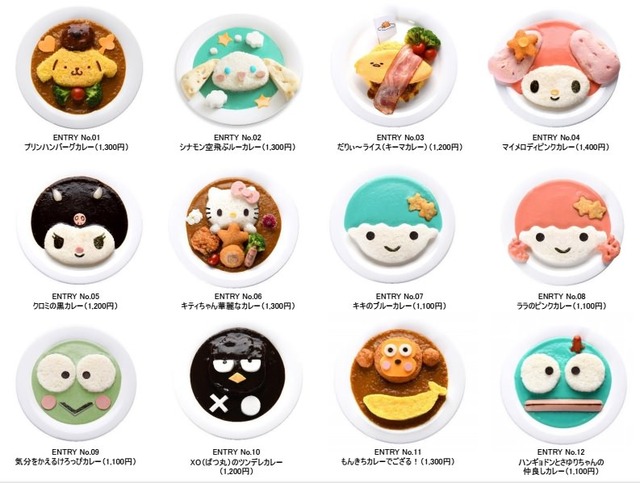
Task: Click the ENTRY No.07 Kiki curry label
Action: (399, 301)
